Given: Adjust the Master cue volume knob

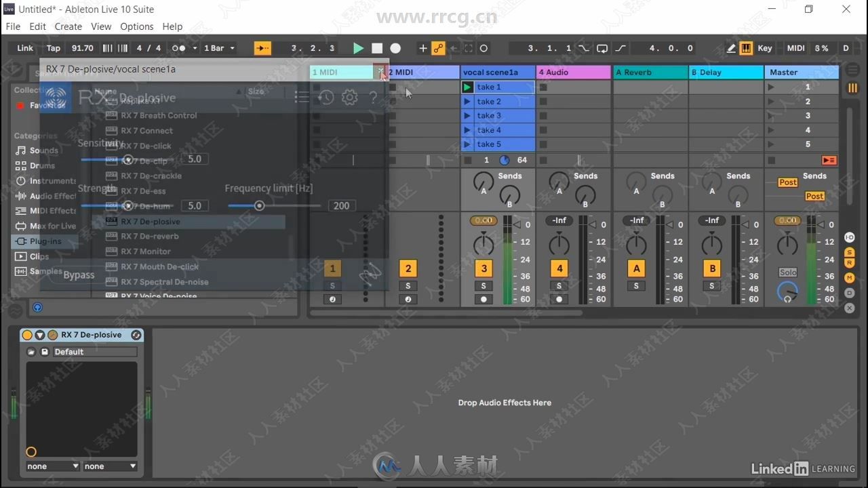Looking at the screenshot, I should (787, 292).
